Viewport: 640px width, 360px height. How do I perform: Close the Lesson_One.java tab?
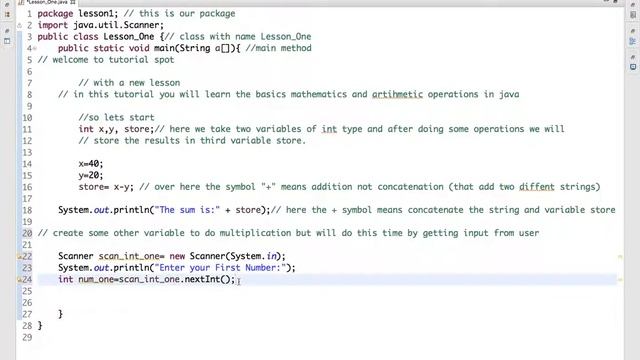pos(72,2)
